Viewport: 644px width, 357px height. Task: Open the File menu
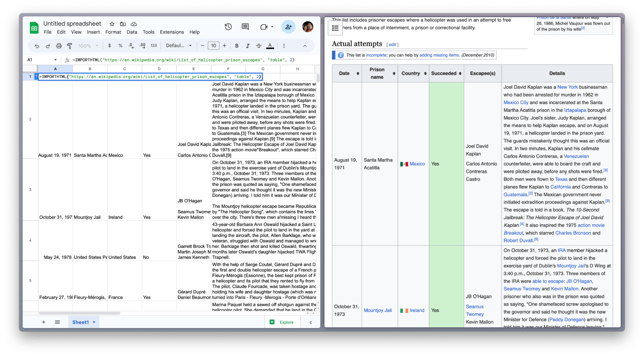47,32
